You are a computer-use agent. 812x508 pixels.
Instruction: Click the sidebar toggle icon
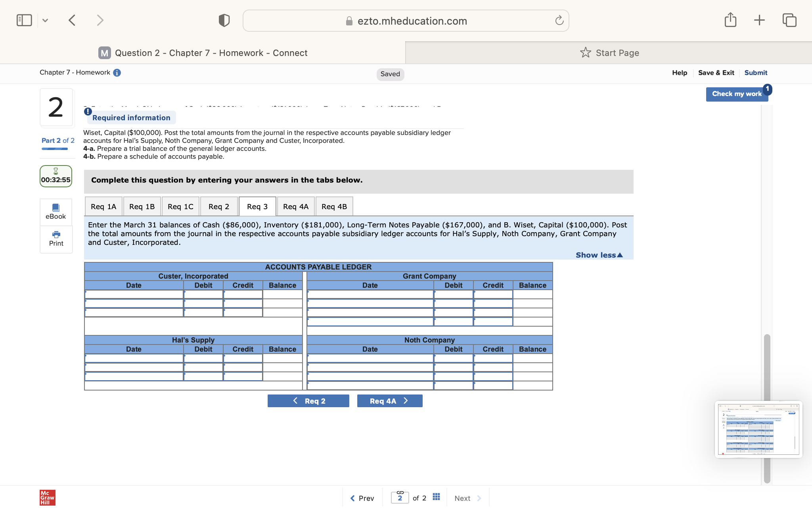pyautogui.click(x=24, y=19)
